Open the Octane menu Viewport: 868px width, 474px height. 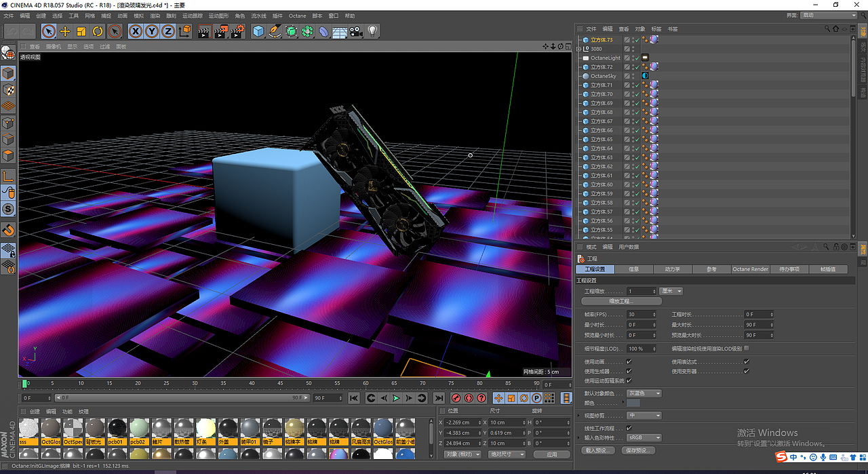click(297, 15)
